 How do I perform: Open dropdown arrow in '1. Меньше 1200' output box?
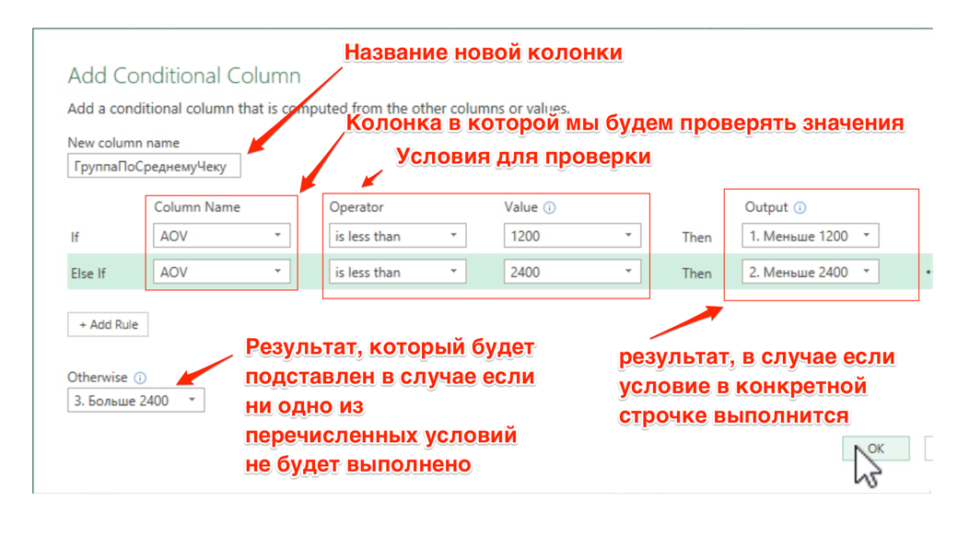pyautogui.click(x=866, y=236)
